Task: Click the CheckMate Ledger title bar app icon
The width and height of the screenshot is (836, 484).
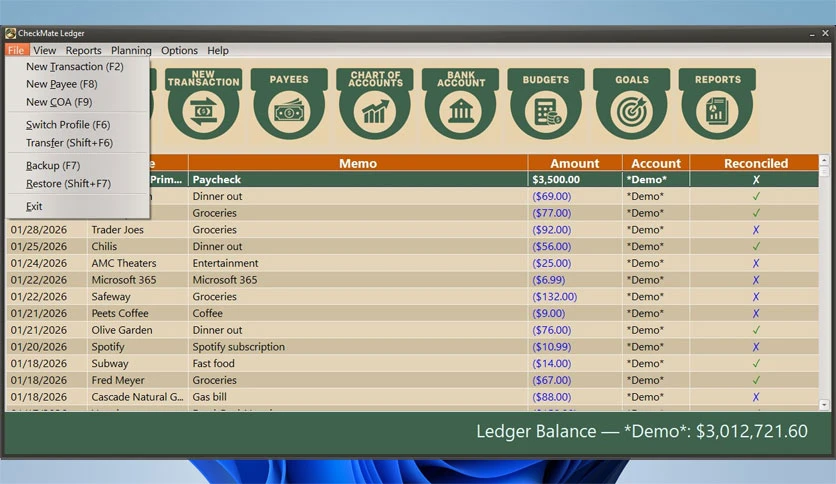Action: coord(10,33)
